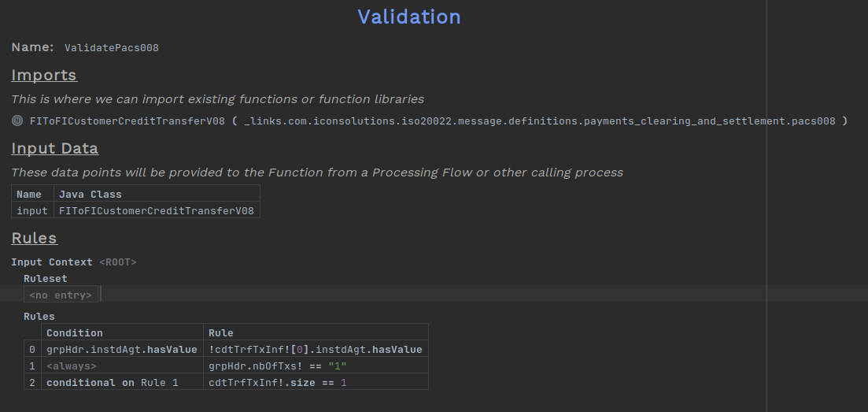Select the grpHdr.instdAgt.hasValue condition cell
This screenshot has height=412, width=868.
[x=121, y=349]
